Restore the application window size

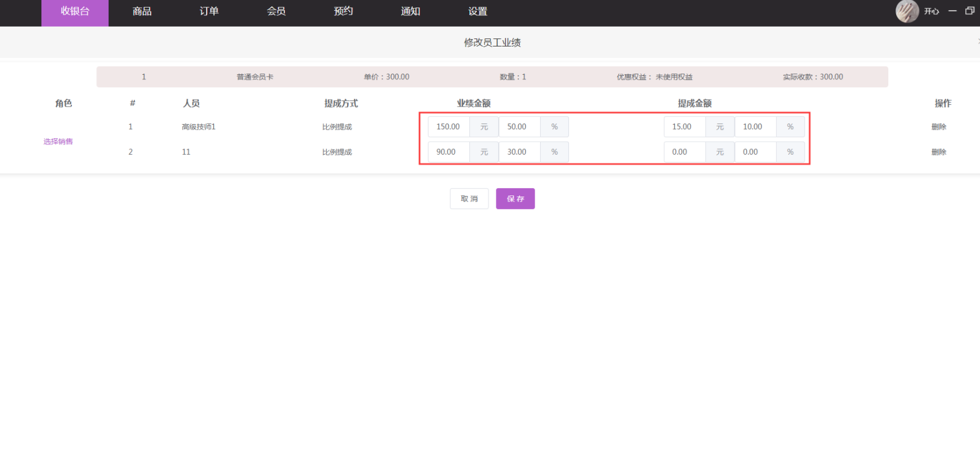click(969, 11)
